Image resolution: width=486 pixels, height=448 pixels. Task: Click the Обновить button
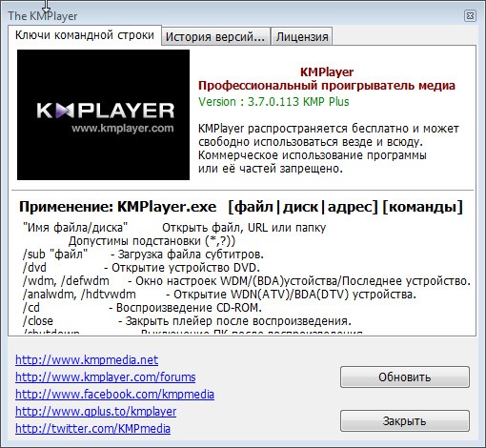click(405, 377)
